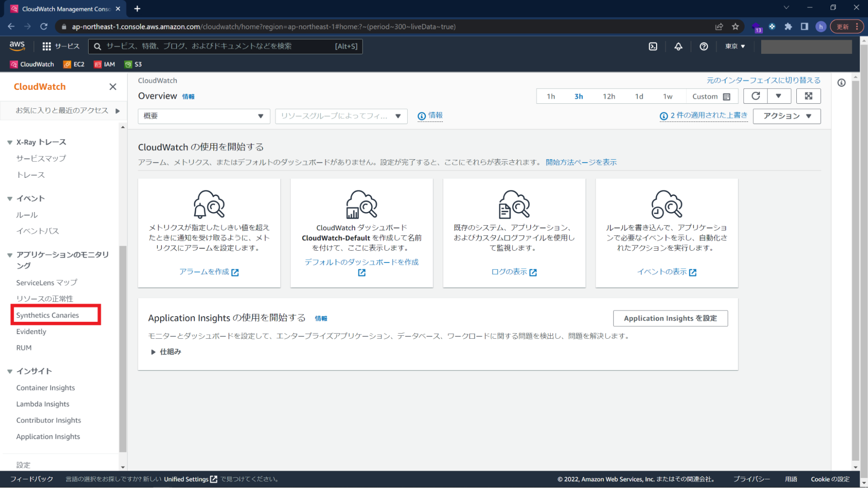Screen dimensions: 868x488
Task: Open a new browser tab
Action: [137, 9]
